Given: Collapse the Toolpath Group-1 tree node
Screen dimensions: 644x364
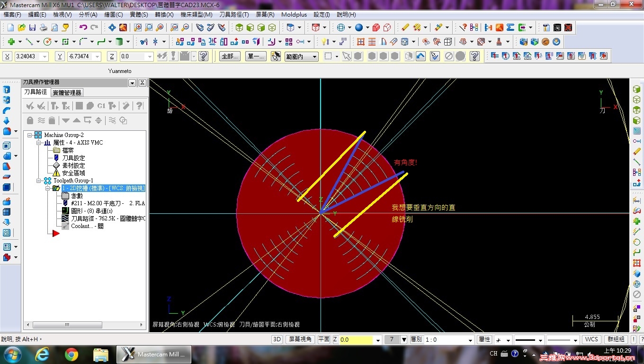Looking at the screenshot, I should [39, 181].
